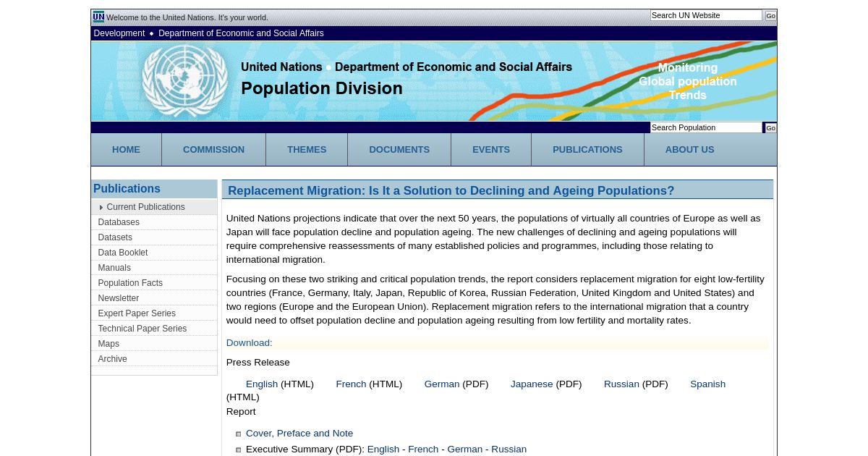
Task: Open the ABOUT US menu tab
Action: (x=689, y=150)
